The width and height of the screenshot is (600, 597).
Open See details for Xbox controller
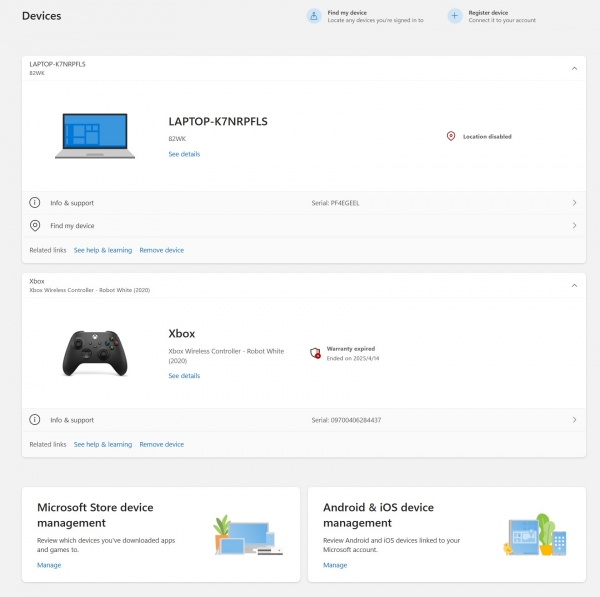click(184, 376)
